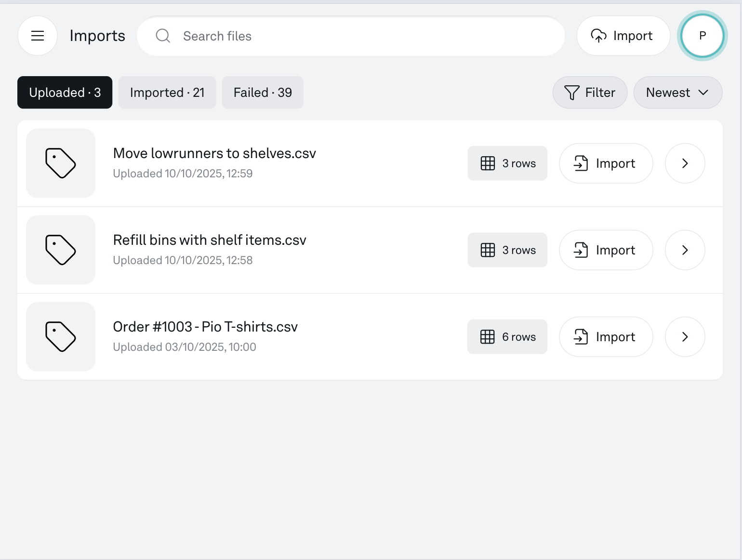Click the cloud upload Import button
This screenshot has width=742, height=560.
pos(623,36)
